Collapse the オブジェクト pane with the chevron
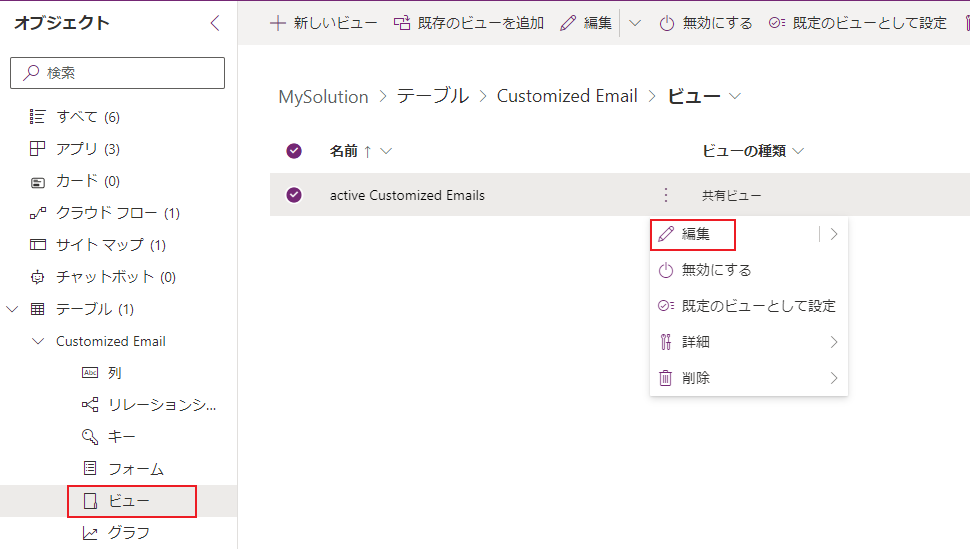Viewport: 970px width, 549px height. pos(215,24)
